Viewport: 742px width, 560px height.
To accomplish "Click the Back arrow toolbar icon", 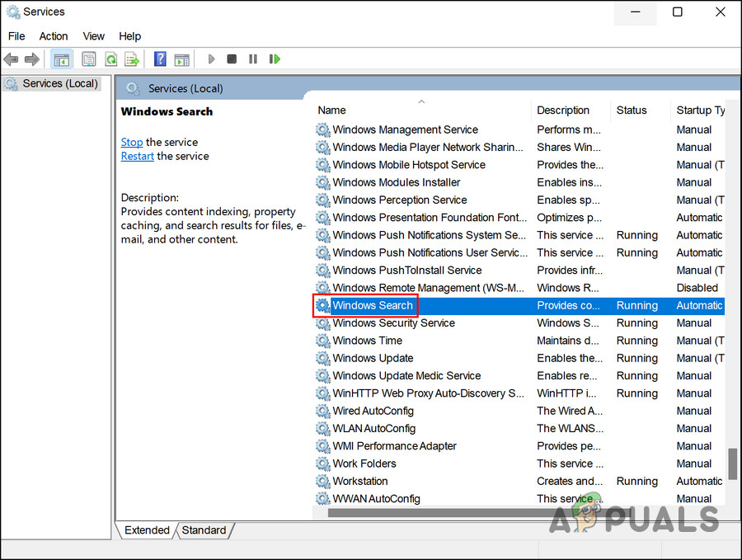I will point(11,59).
